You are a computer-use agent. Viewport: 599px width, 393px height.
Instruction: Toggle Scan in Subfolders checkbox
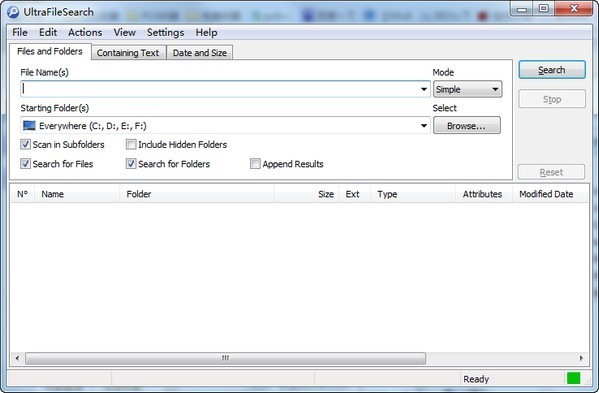[x=25, y=144]
